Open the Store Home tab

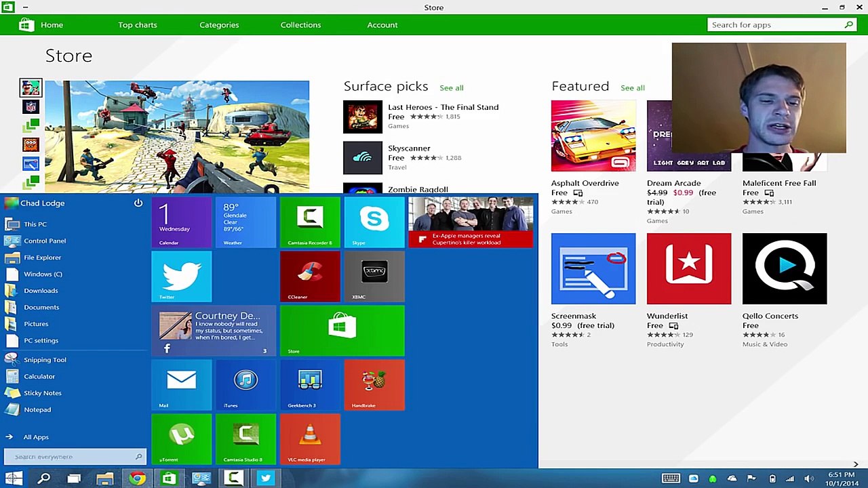[x=52, y=25]
